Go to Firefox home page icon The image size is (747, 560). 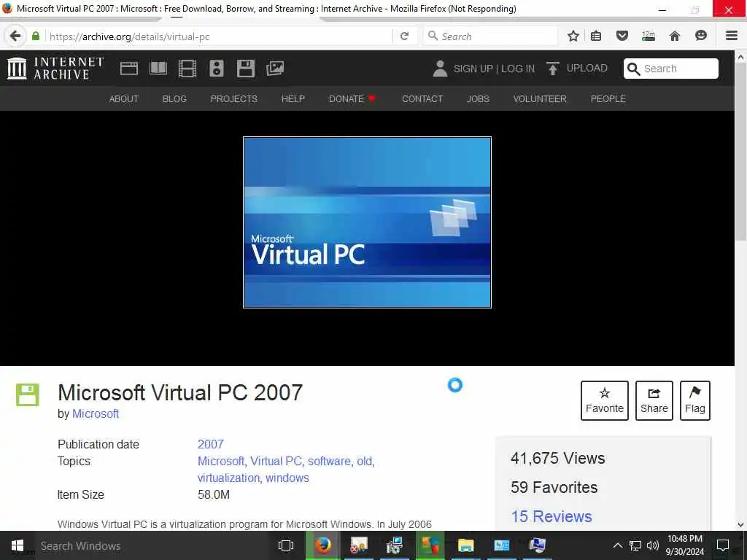(675, 36)
